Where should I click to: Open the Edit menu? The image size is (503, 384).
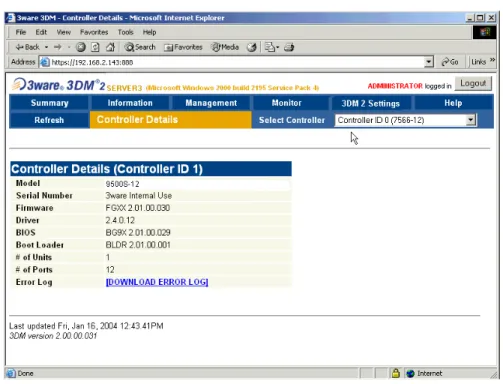pos(41,32)
